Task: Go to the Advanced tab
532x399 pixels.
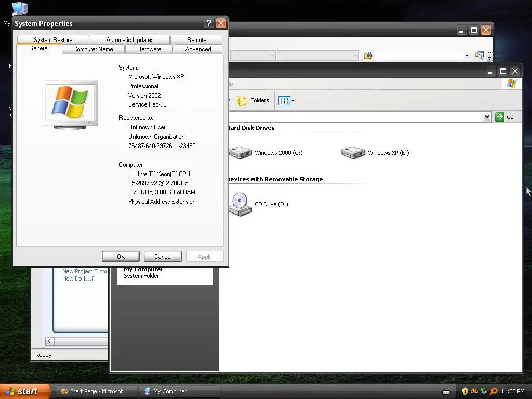Action: pyautogui.click(x=198, y=49)
